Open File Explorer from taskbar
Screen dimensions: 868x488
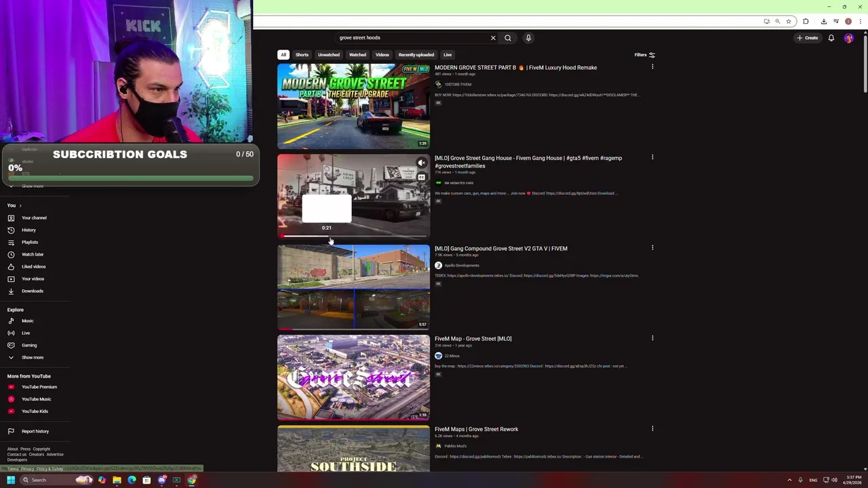117,480
